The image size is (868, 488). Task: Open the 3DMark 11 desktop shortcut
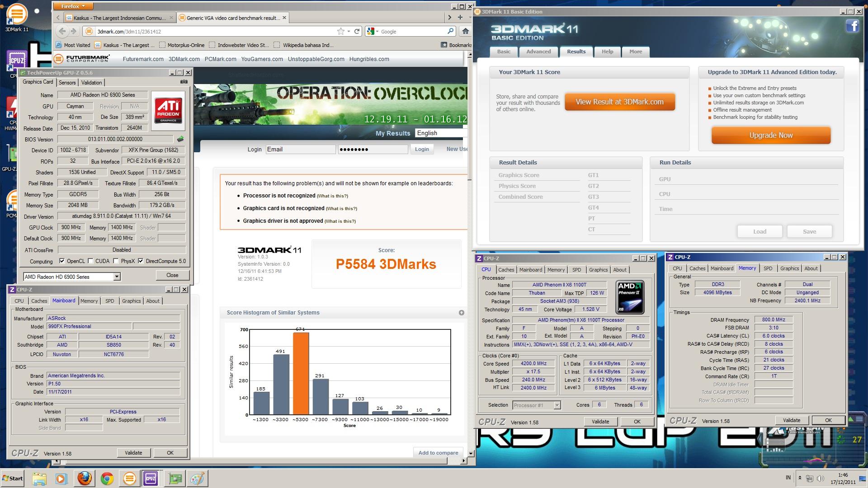[16, 17]
